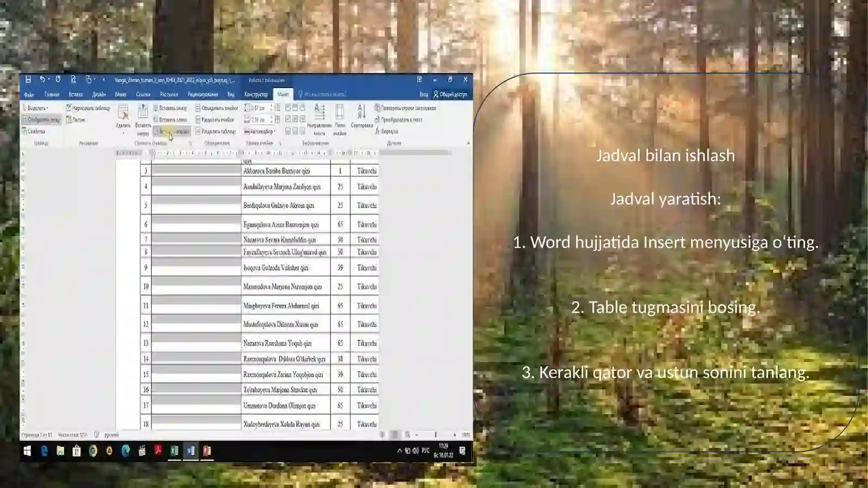868x488 pixels.
Task: Click Вставить слева (Insert Left)
Action: [x=170, y=119]
